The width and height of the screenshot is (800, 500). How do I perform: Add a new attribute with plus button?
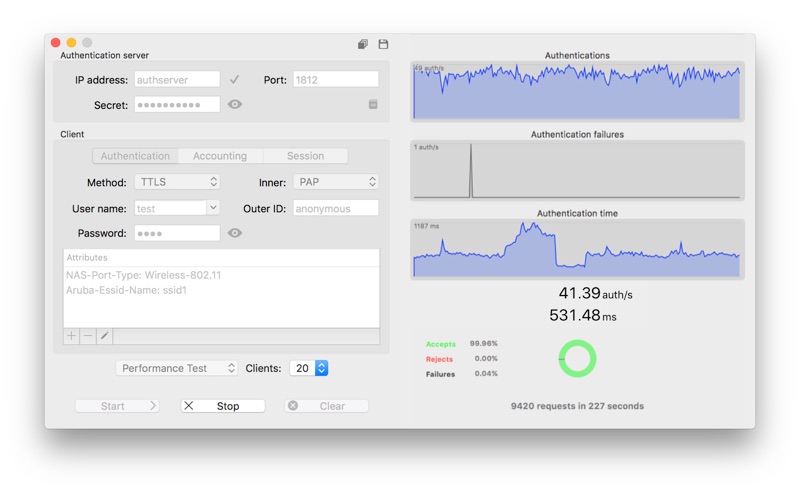click(71, 336)
